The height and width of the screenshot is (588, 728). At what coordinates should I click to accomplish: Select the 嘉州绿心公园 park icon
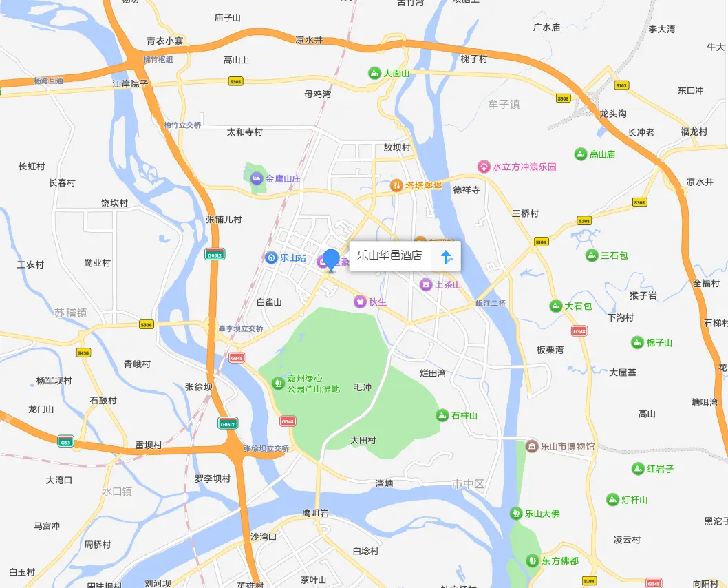(x=278, y=384)
